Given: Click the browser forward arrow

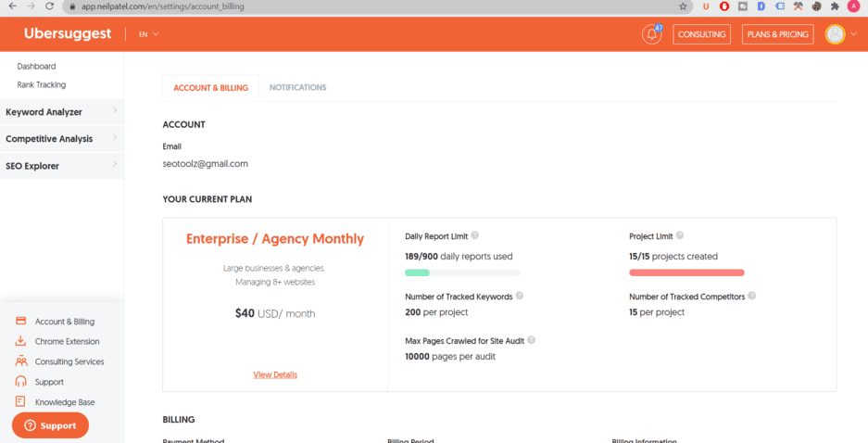Looking at the screenshot, I should 31,6.
